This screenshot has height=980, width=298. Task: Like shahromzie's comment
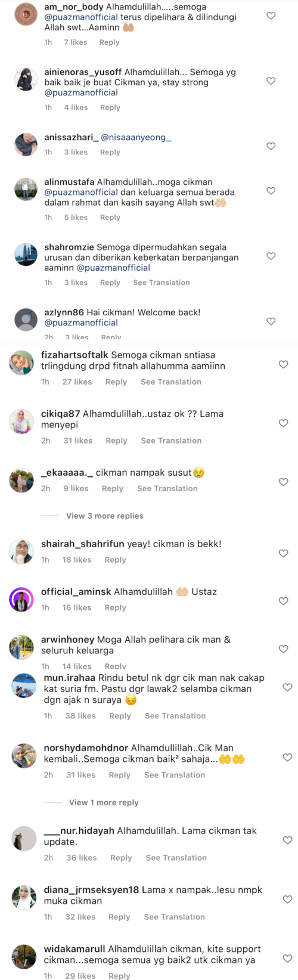point(271,256)
